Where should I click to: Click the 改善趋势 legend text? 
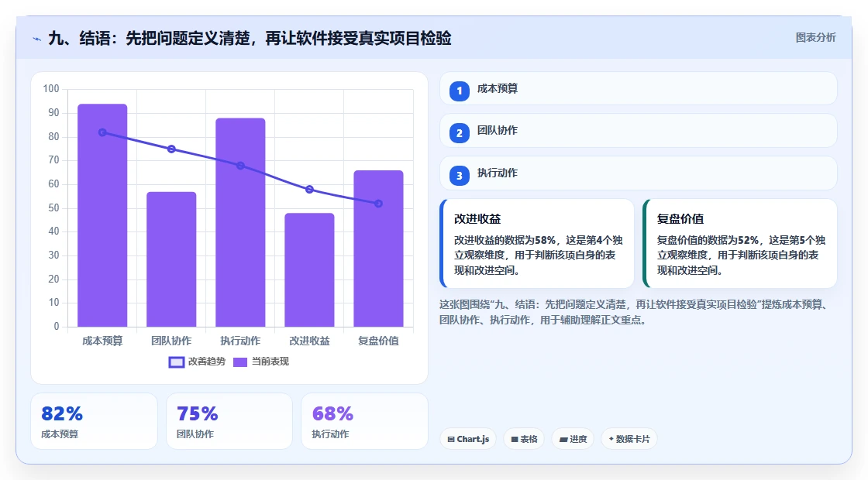207,362
